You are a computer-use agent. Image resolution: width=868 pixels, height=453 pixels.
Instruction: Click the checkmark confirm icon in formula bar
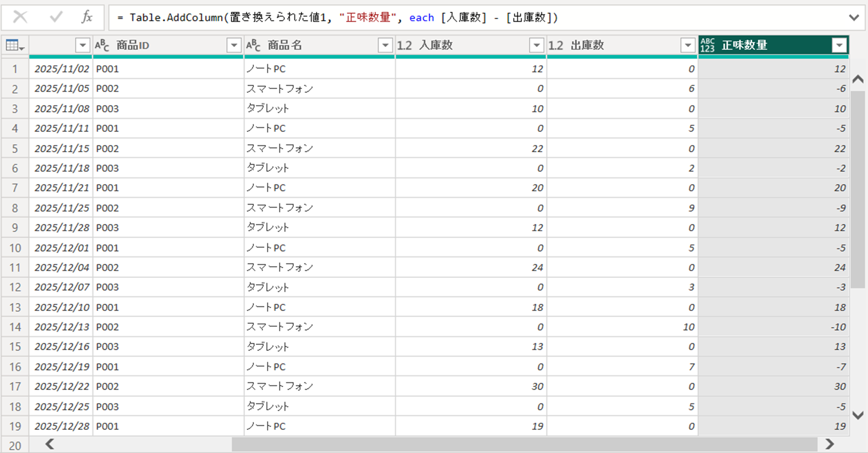pos(56,17)
